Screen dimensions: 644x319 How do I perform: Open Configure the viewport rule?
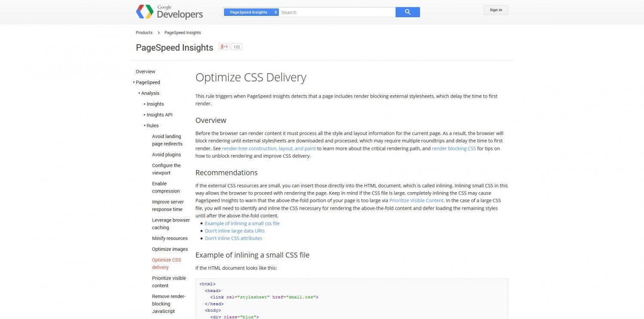coord(167,169)
